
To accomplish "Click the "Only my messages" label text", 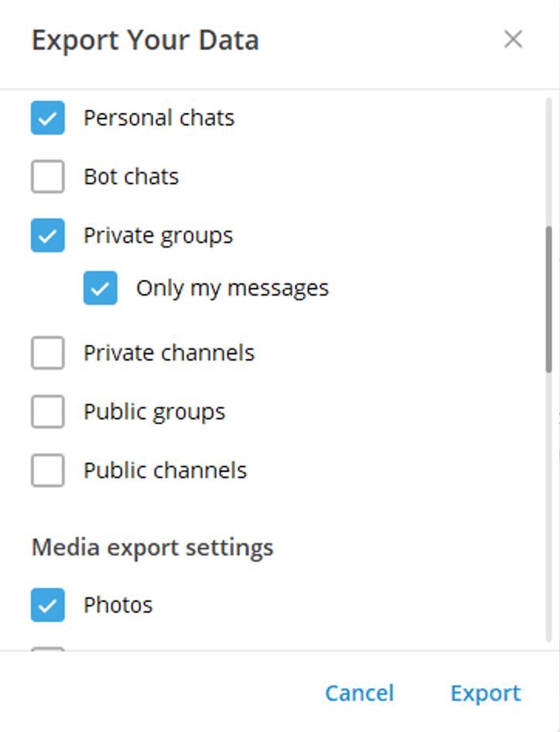I will point(232,289).
